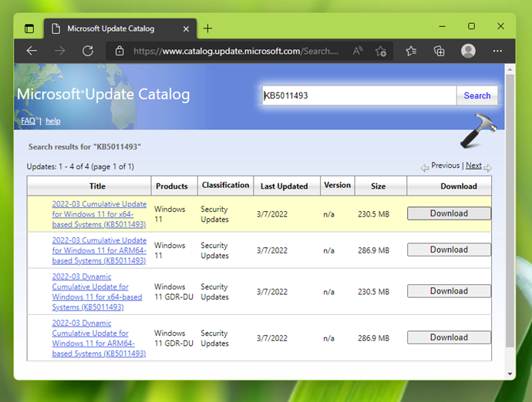Open the user profile avatar icon
This screenshot has width=532, height=402.
(468, 51)
